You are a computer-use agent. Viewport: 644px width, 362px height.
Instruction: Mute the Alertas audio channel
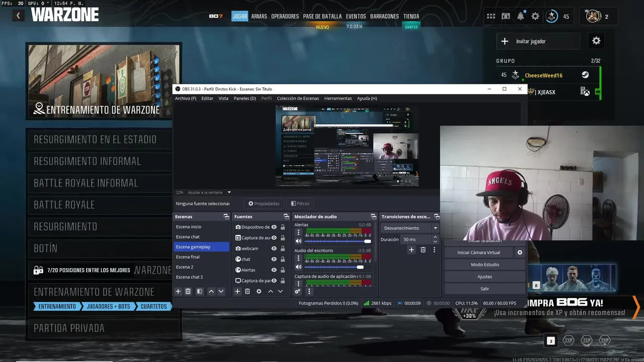click(x=298, y=241)
